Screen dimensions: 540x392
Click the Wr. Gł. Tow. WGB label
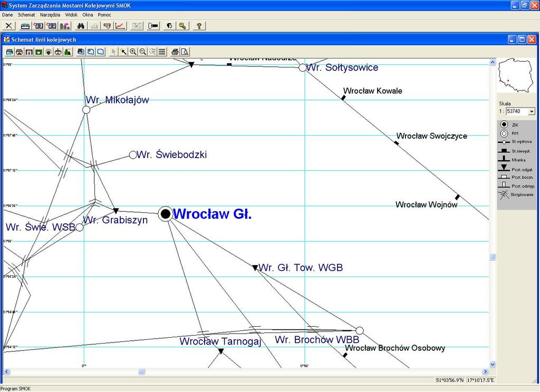point(301,268)
